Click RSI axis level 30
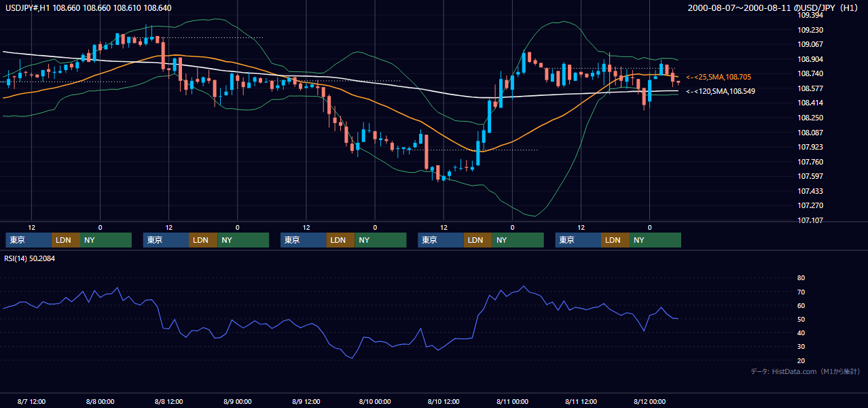Viewport: 868px width, 408px height. click(x=801, y=346)
